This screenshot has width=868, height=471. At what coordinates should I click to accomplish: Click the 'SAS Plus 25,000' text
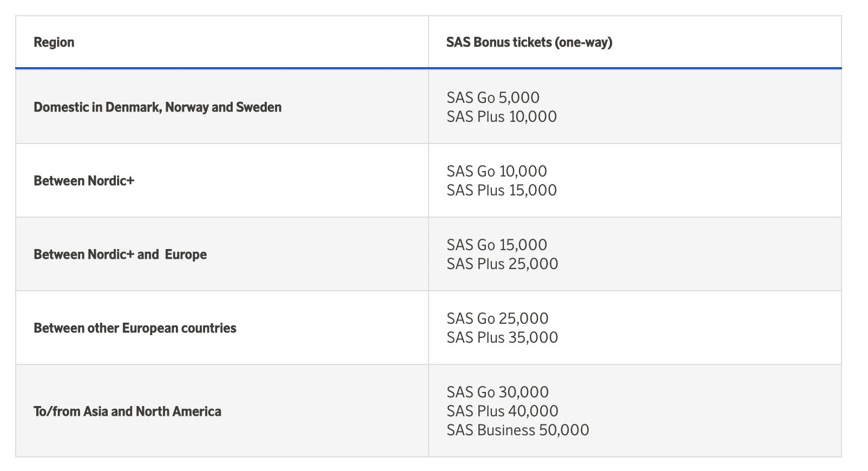point(502,264)
